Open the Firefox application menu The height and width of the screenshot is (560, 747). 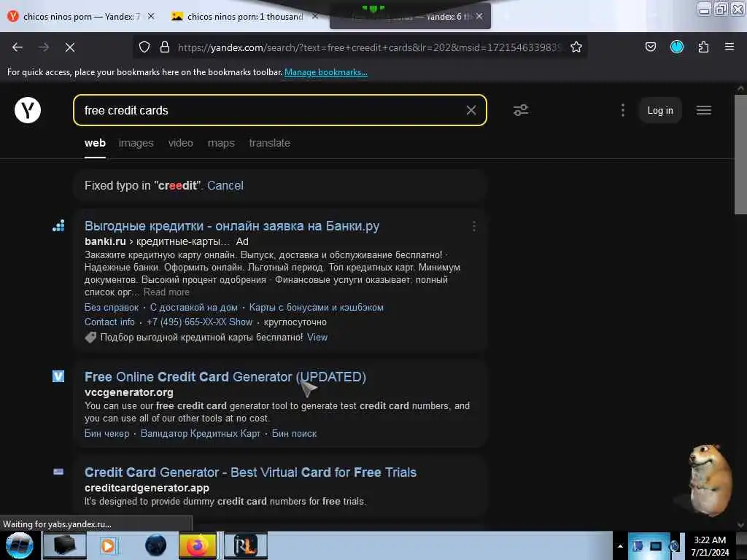click(729, 47)
